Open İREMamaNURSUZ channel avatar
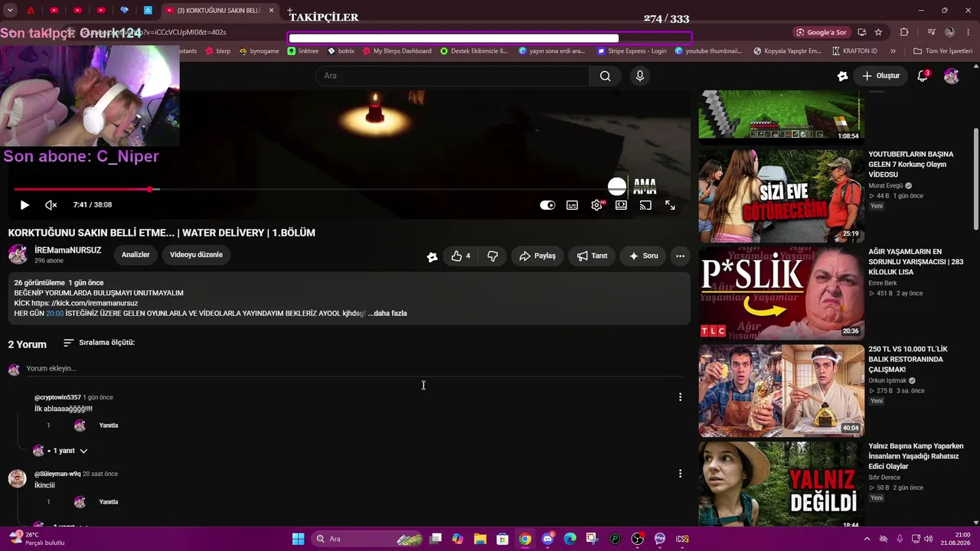This screenshot has width=980, height=551. (18, 255)
